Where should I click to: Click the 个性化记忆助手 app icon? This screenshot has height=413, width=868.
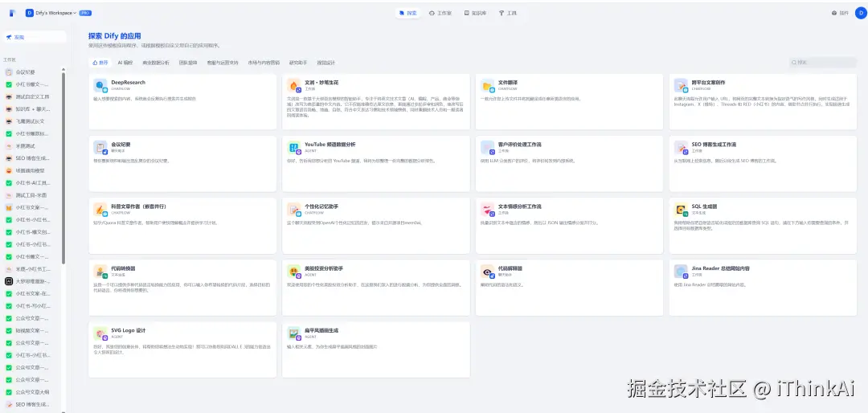(x=294, y=209)
